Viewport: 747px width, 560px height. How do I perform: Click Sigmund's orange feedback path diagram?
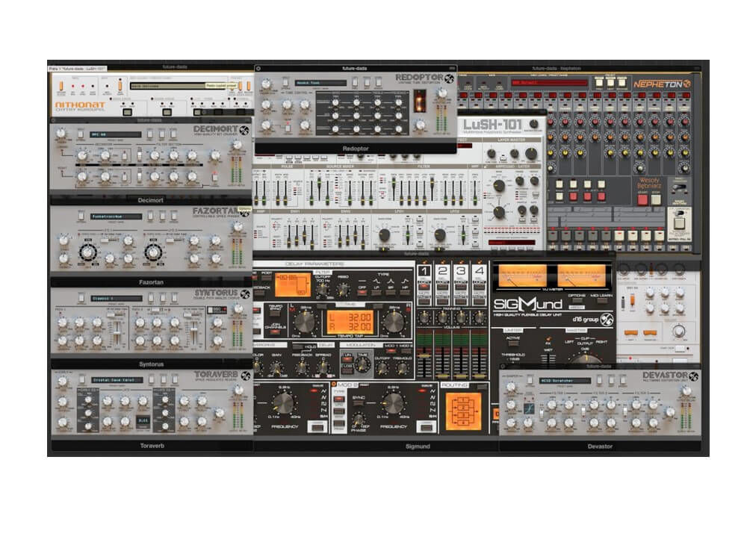(x=293, y=284)
